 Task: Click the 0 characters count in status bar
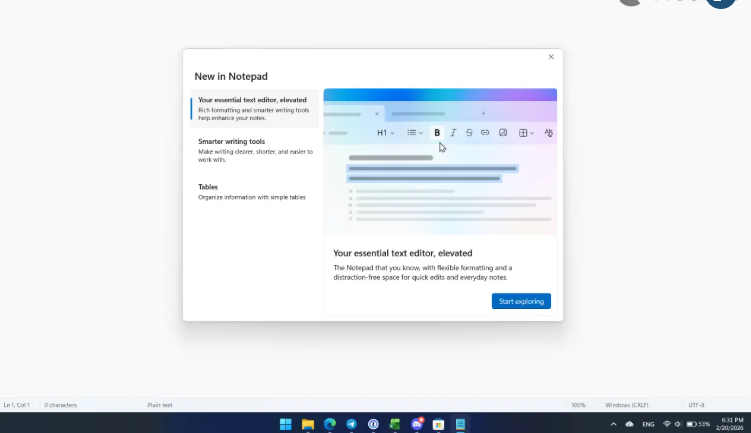60,405
